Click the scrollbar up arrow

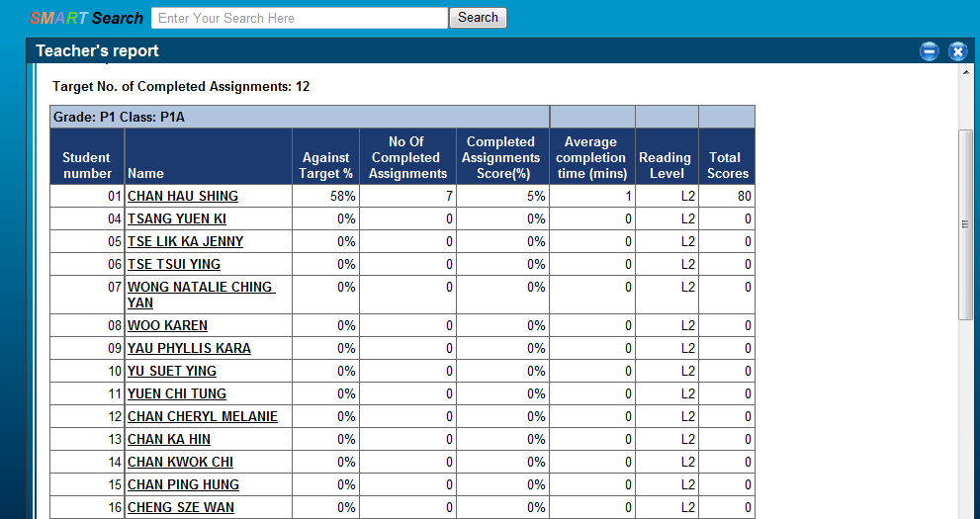point(966,73)
